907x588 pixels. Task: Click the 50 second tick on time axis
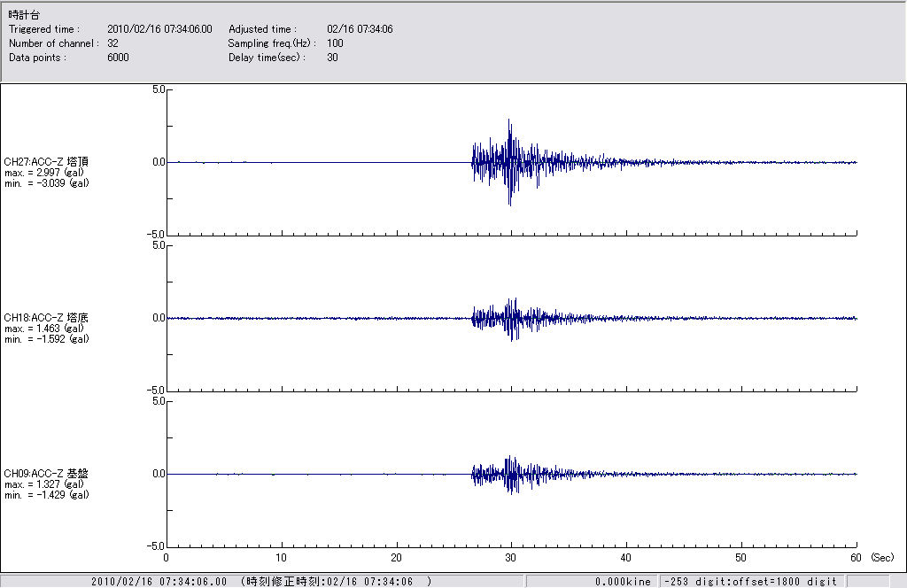click(741, 558)
